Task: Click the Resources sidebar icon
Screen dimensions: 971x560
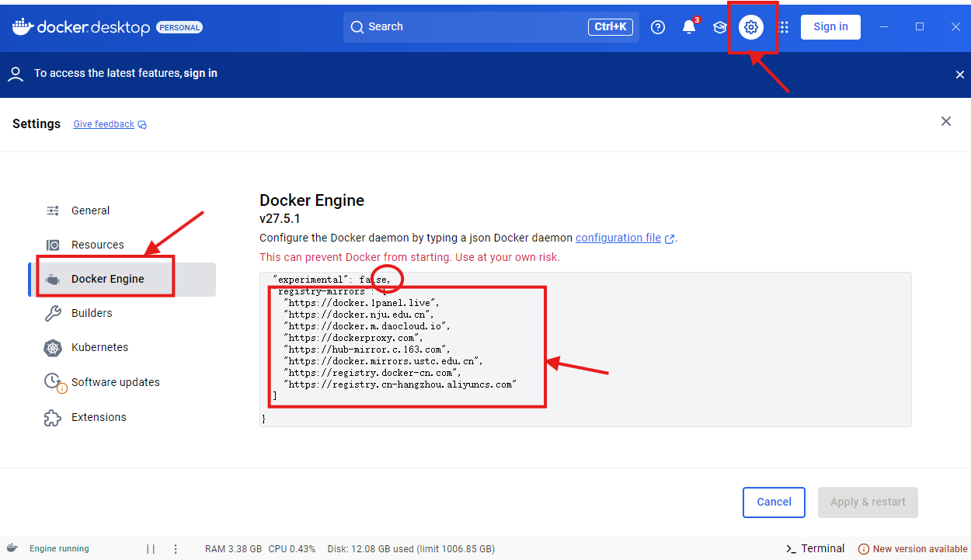Action: pyautogui.click(x=53, y=245)
